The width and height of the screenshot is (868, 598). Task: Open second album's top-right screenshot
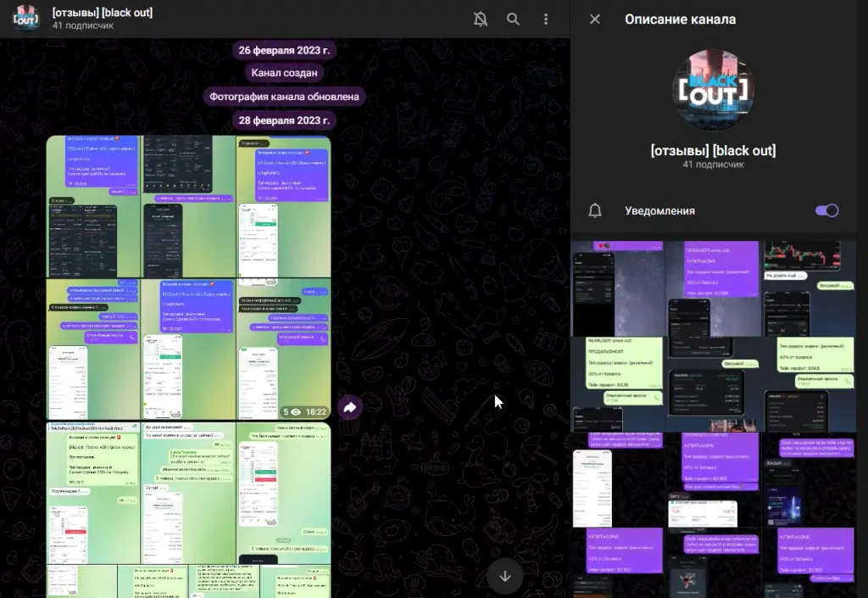click(283, 493)
